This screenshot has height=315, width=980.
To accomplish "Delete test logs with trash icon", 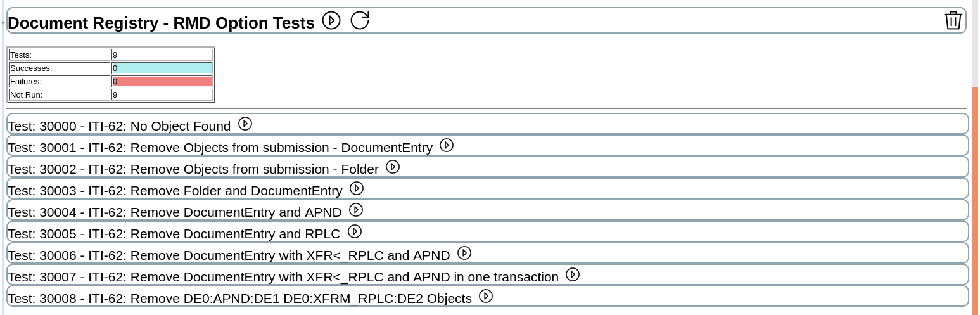I will coord(953,20).
